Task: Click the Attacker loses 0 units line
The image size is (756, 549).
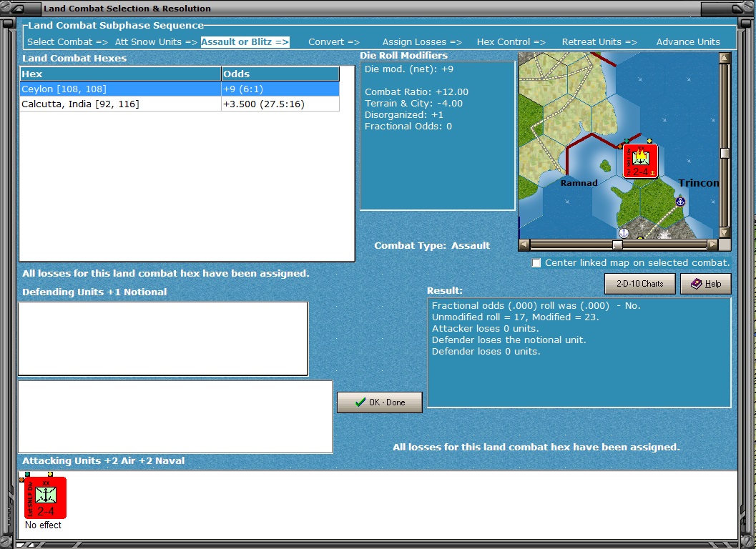Action: [485, 328]
